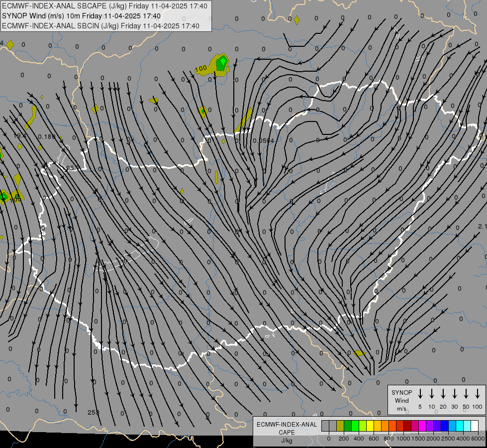487x448 pixels.
Task: Click the 19.4 value on the map
Action: click(x=19, y=136)
